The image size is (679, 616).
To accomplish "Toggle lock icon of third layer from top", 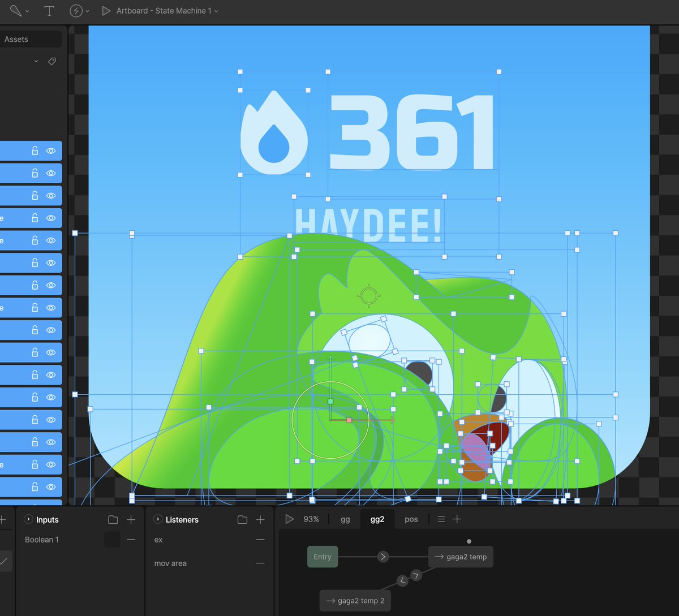I will coord(35,196).
